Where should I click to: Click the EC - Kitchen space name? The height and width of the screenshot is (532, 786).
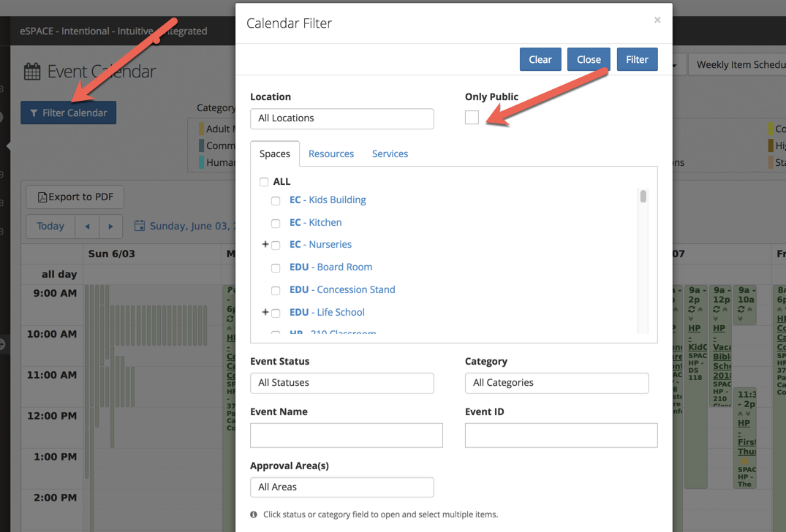click(316, 222)
